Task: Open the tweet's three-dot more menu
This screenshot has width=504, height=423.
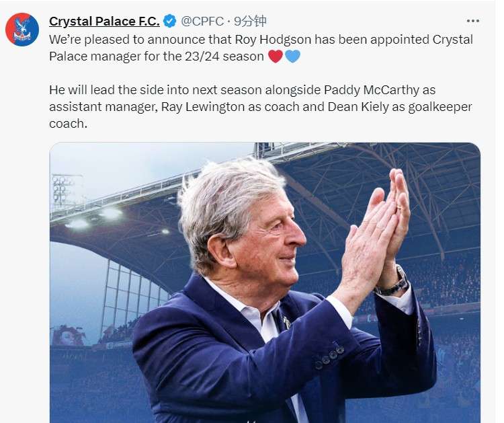Action: 473,21
